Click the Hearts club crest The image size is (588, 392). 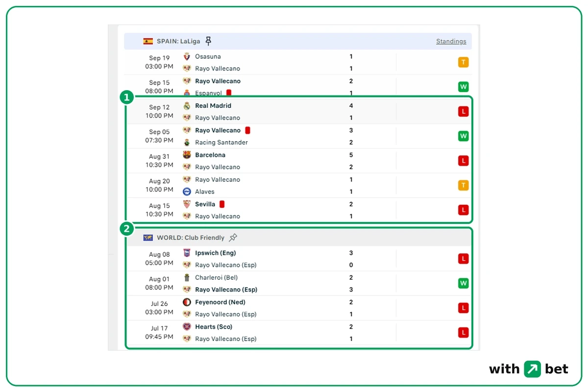point(187,327)
